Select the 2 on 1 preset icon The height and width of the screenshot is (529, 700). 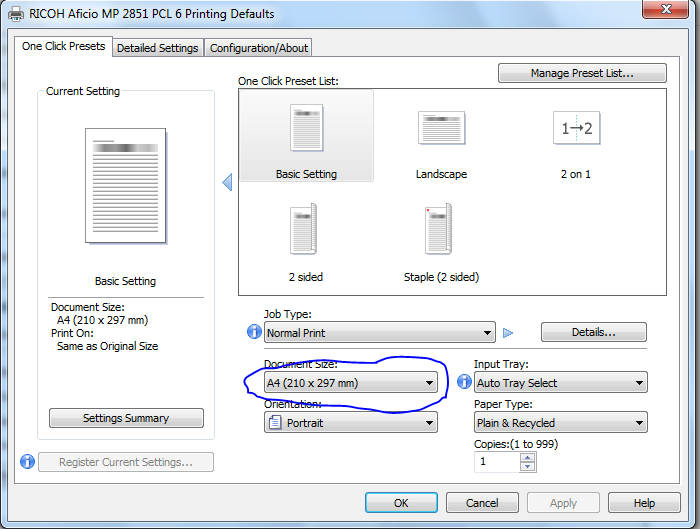coord(575,129)
